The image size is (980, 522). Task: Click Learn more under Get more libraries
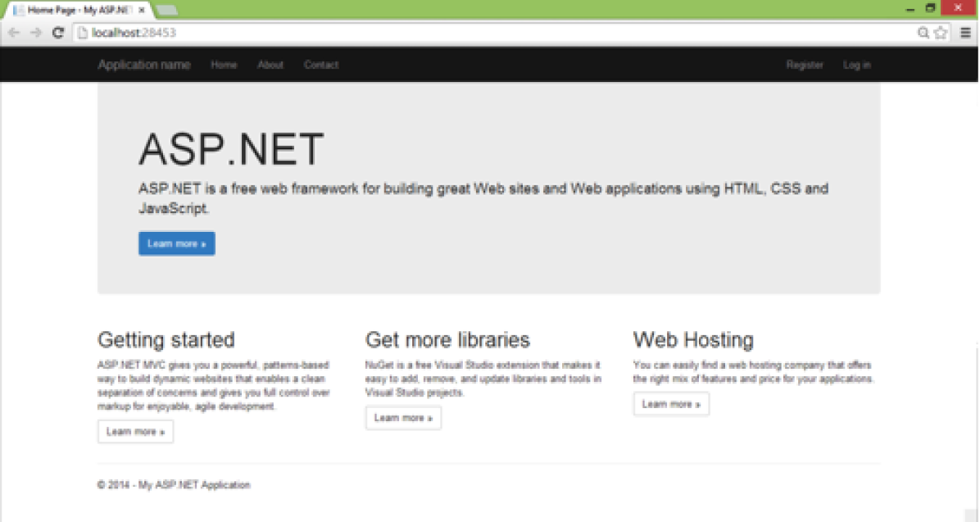403,418
